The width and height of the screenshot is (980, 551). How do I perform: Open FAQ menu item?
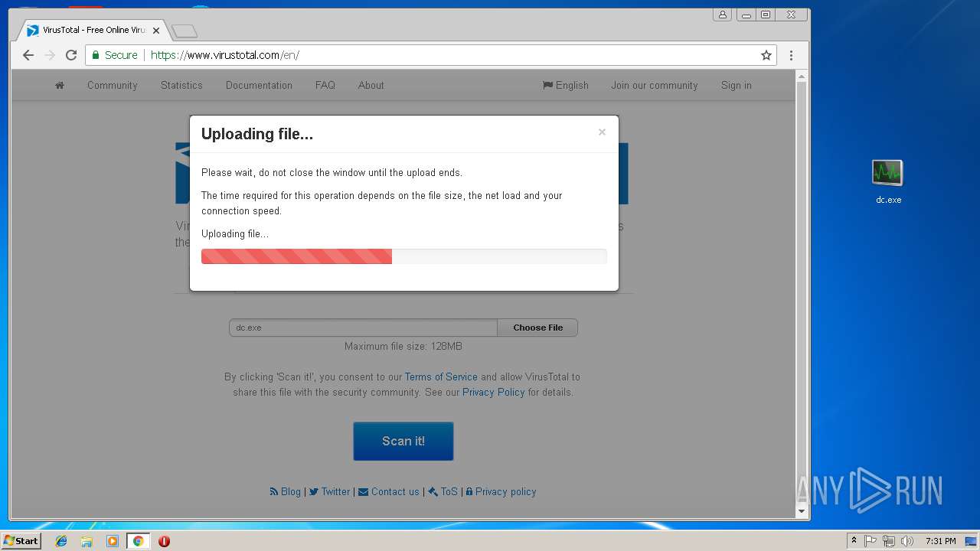pyautogui.click(x=325, y=85)
